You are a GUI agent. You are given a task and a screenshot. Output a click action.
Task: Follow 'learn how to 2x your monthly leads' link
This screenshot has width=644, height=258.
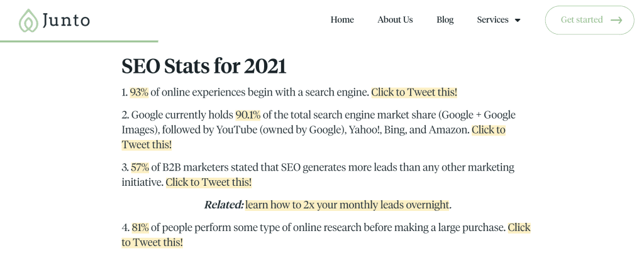(347, 205)
